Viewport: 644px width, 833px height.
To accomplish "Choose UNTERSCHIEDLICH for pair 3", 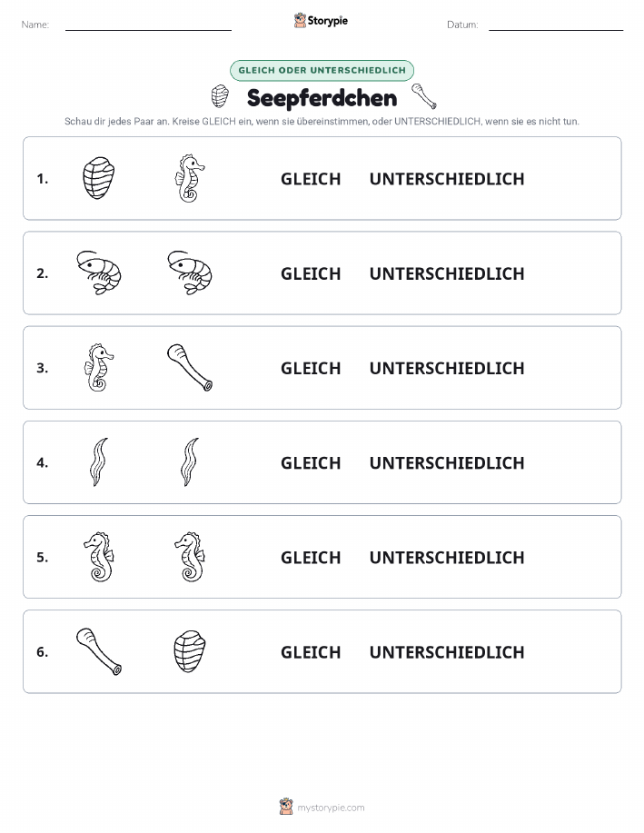I will point(447,368).
